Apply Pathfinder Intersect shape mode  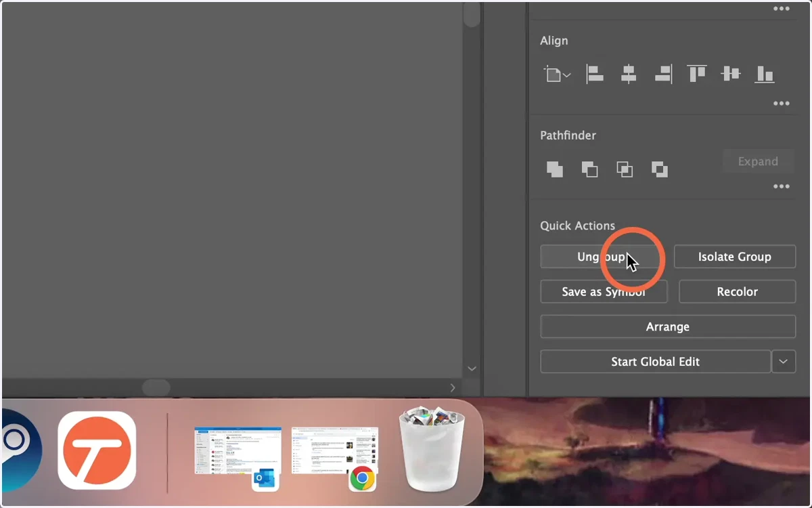coord(625,169)
